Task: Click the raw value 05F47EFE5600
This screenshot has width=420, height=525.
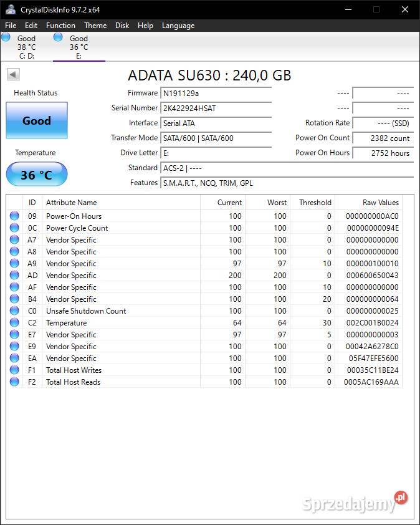Action: point(373,359)
